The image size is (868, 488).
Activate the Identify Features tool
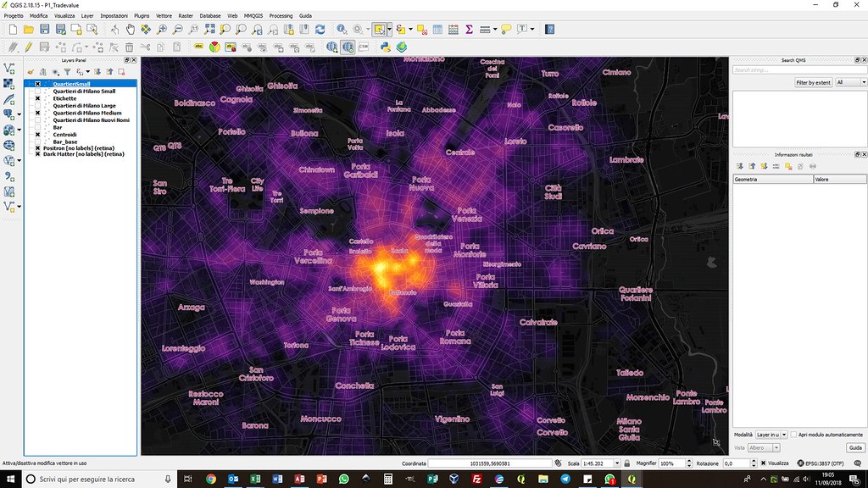click(x=342, y=30)
